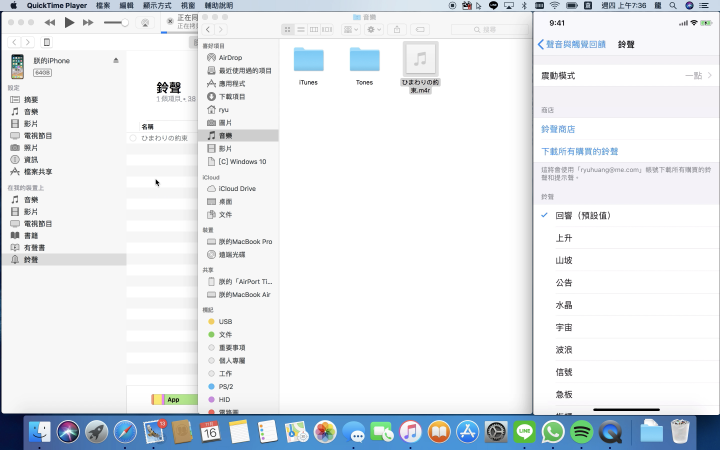This screenshot has width=720, height=450.
Task: Select 波浪 ringtone on iPhone
Action: click(x=626, y=350)
